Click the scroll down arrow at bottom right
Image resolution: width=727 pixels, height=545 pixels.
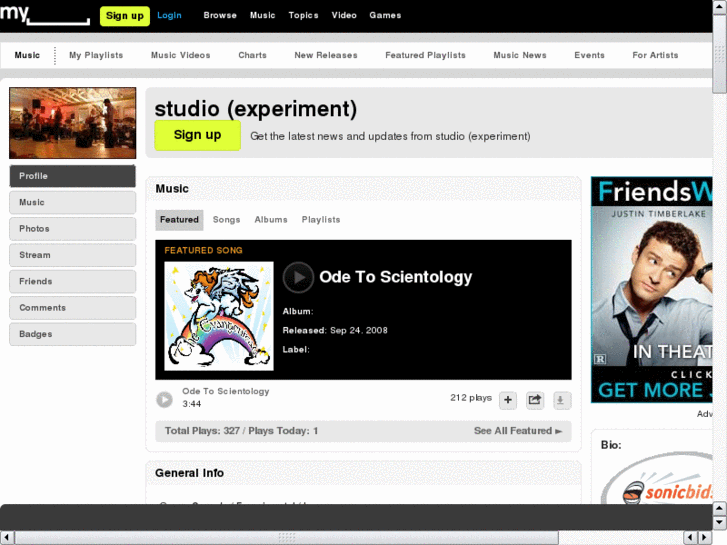coord(720,523)
